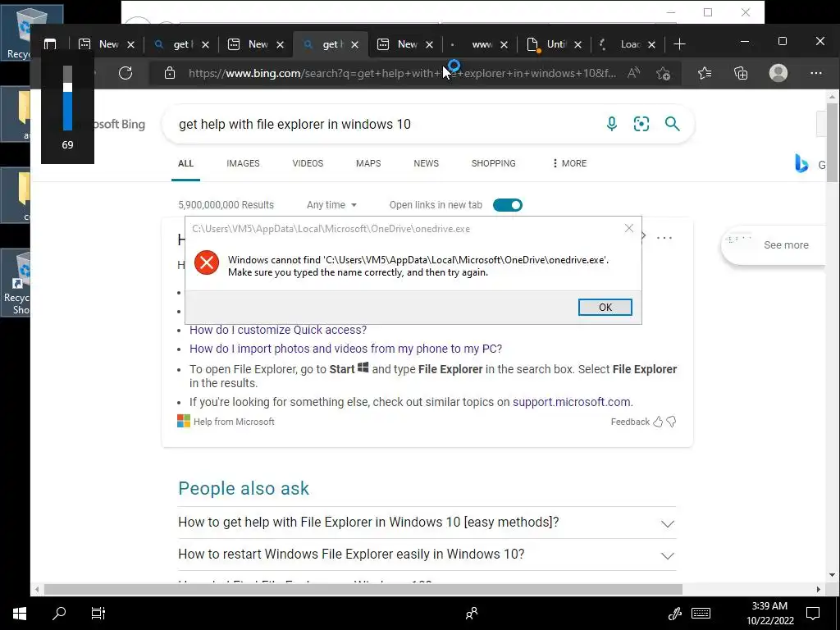Click the thumbs down feedback icon

671,422
